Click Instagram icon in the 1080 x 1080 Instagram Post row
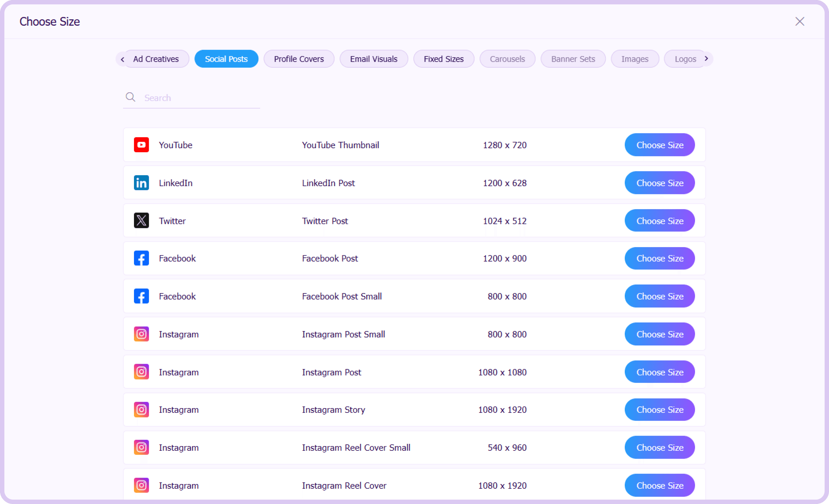 pyautogui.click(x=141, y=372)
